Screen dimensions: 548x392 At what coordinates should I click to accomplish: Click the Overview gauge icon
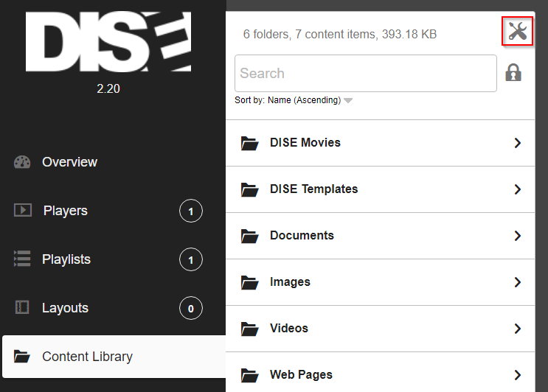pos(22,162)
